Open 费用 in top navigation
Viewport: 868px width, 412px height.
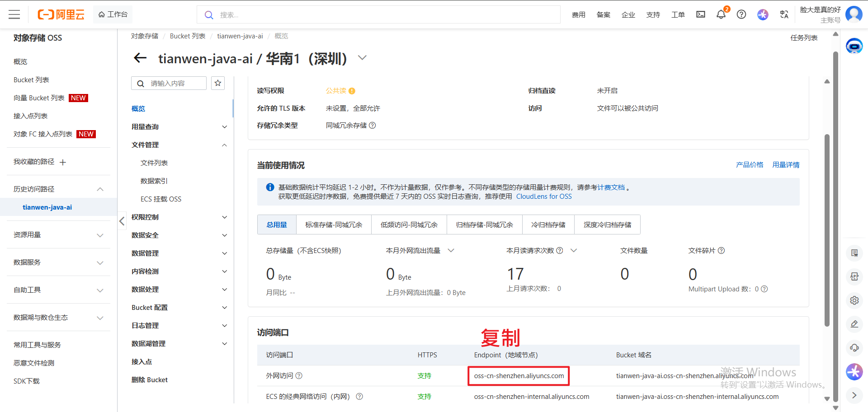point(578,15)
